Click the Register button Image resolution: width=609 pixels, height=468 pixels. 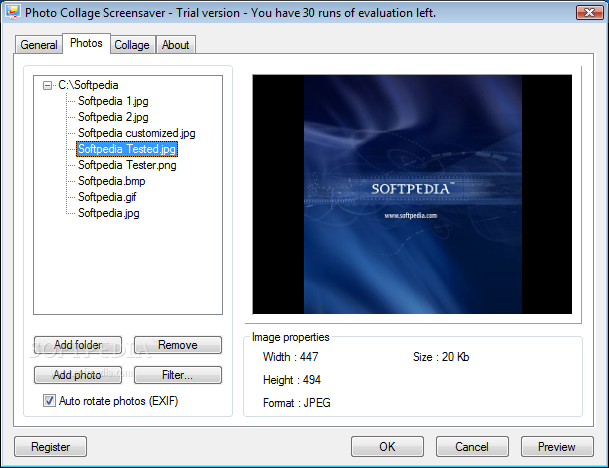point(50,447)
